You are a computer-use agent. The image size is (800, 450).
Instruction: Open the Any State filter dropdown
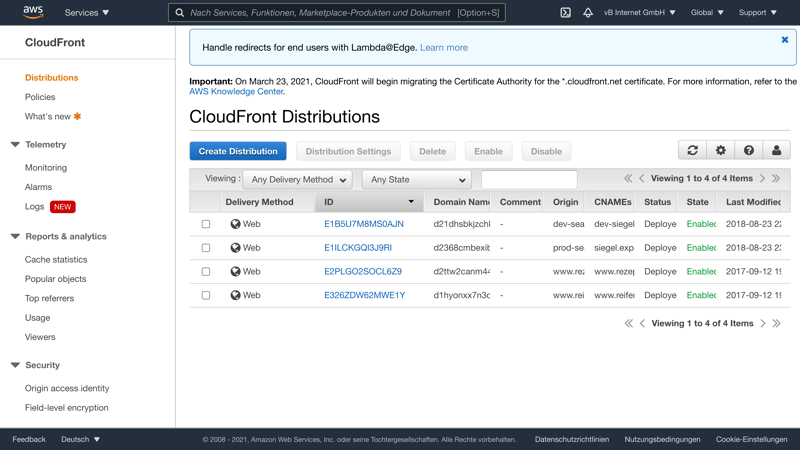point(416,180)
